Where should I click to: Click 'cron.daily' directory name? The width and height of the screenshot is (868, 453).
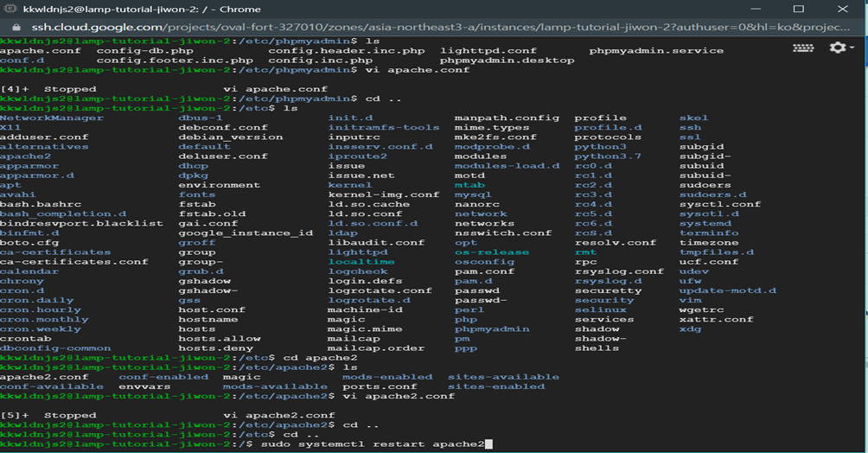[x=37, y=300]
